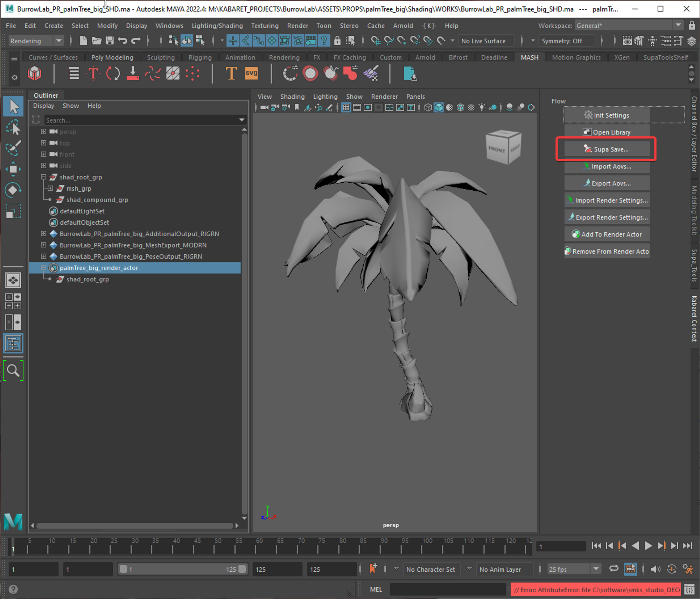Click the lock selection padlock icon
This screenshot has width=700, height=599.
click(337, 41)
